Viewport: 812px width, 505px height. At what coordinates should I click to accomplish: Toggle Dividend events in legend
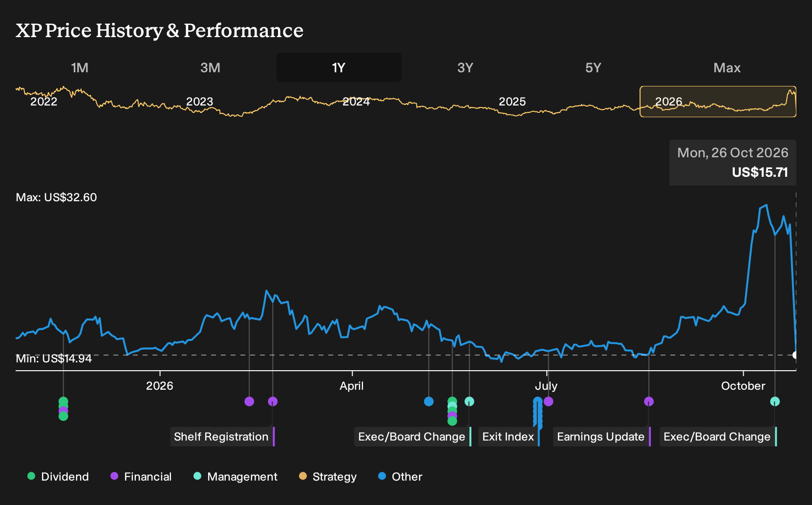pos(58,476)
